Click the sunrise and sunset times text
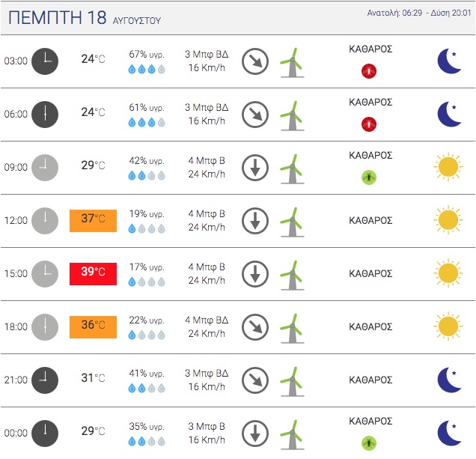The width and height of the screenshot is (476, 459). [419, 13]
